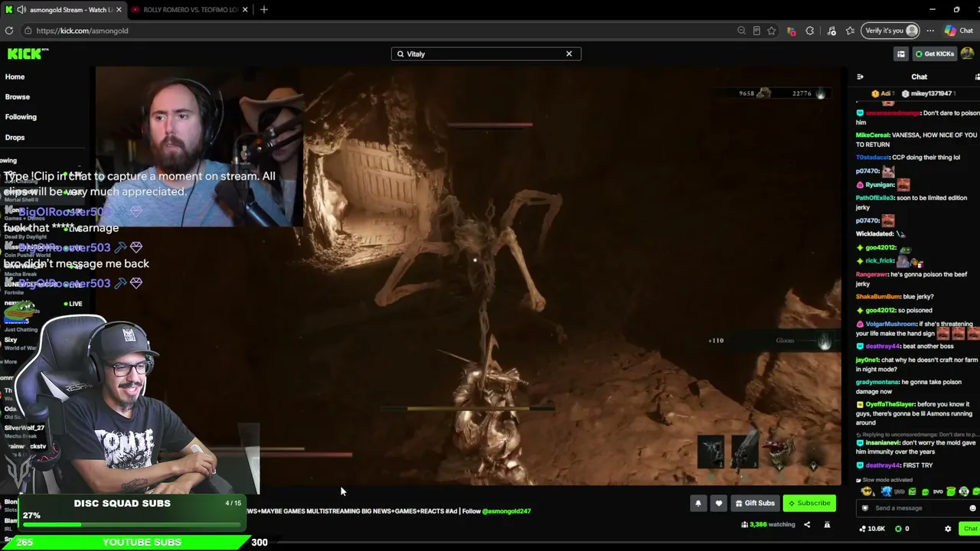View site information lock icon
Viewport: 980px width, 551px height.
pos(28,31)
